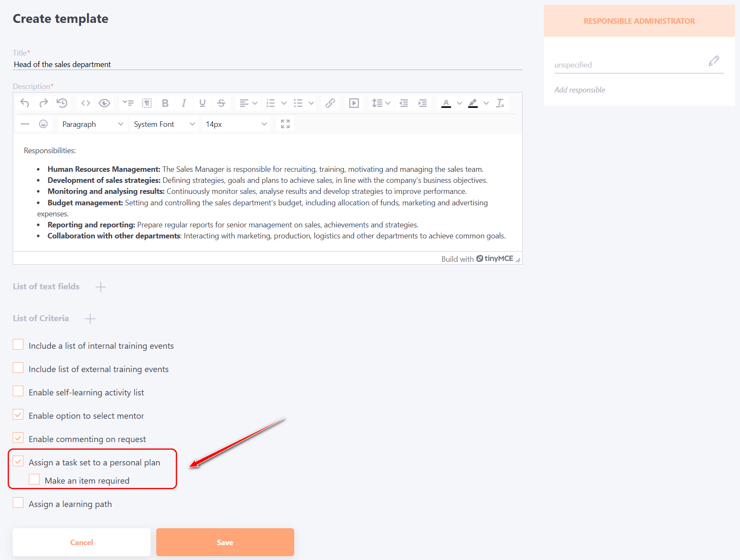Click the Cancel button
Screen dimensions: 740x560
pyautogui.click(x=82, y=542)
